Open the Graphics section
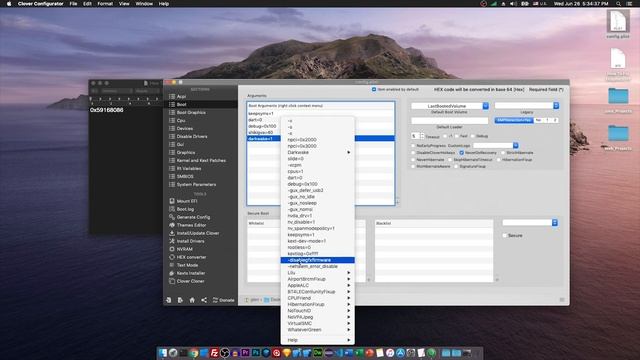The height and width of the screenshot is (360, 640). click(186, 153)
